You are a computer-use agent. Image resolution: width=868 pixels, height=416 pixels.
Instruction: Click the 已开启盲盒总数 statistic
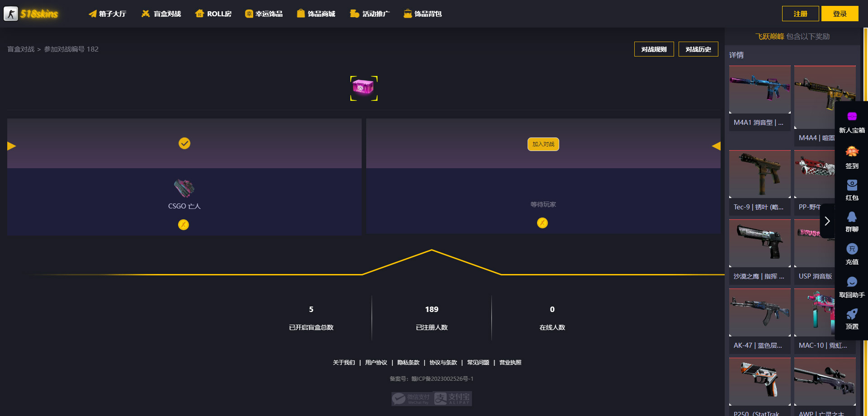tap(311, 318)
